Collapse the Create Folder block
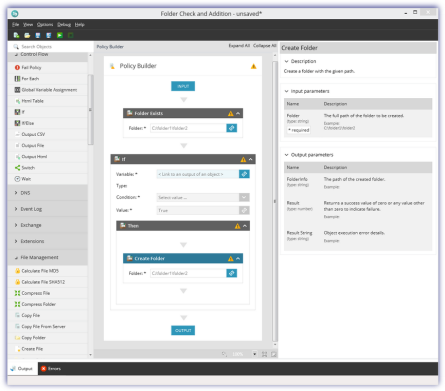The width and height of the screenshot is (445, 391). [x=238, y=259]
